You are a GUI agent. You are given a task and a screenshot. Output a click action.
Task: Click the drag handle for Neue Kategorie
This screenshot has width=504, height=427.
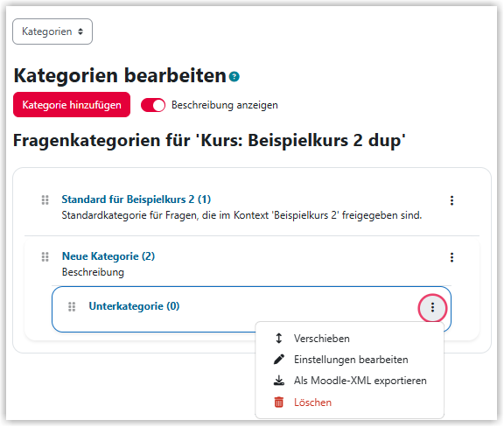(45, 257)
